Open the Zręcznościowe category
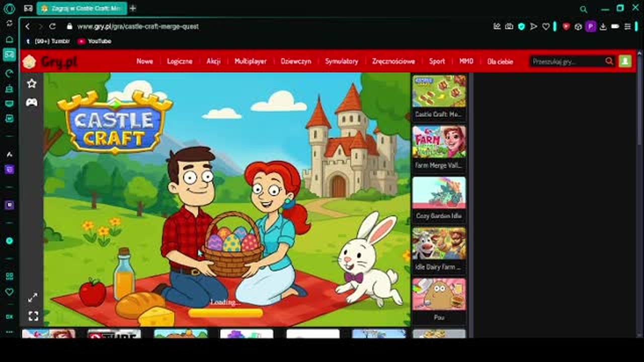 [x=393, y=61]
